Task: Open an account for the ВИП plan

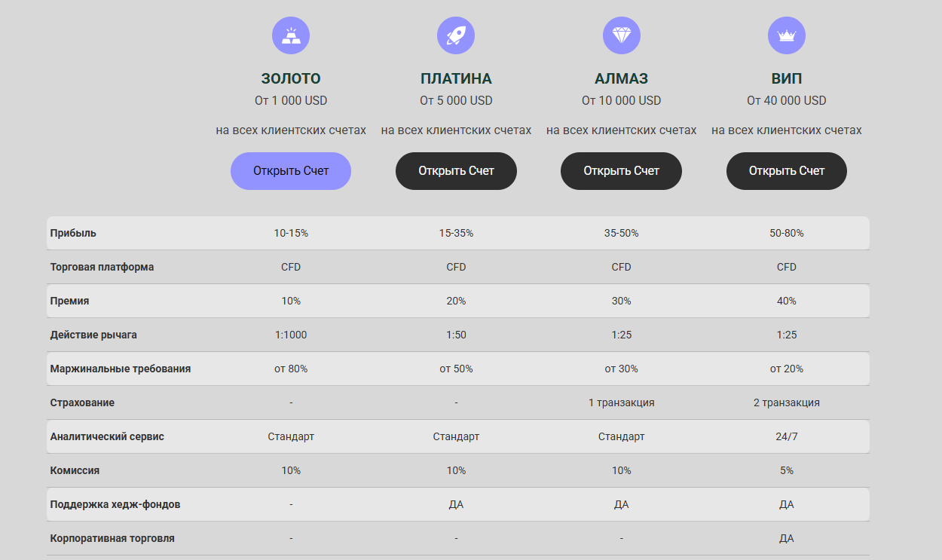Action: point(786,171)
